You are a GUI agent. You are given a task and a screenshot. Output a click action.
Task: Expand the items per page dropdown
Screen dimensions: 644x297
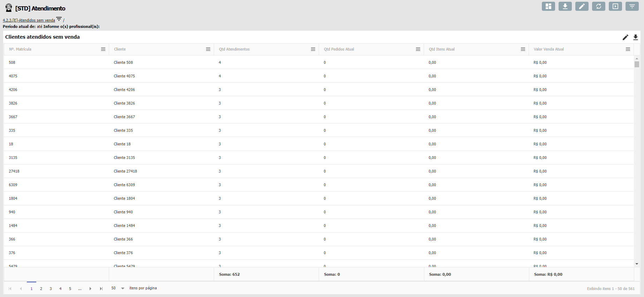click(x=123, y=288)
